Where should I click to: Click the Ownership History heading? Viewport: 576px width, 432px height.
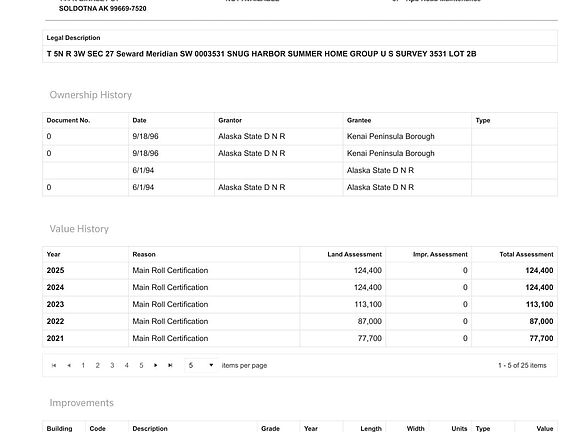click(91, 95)
